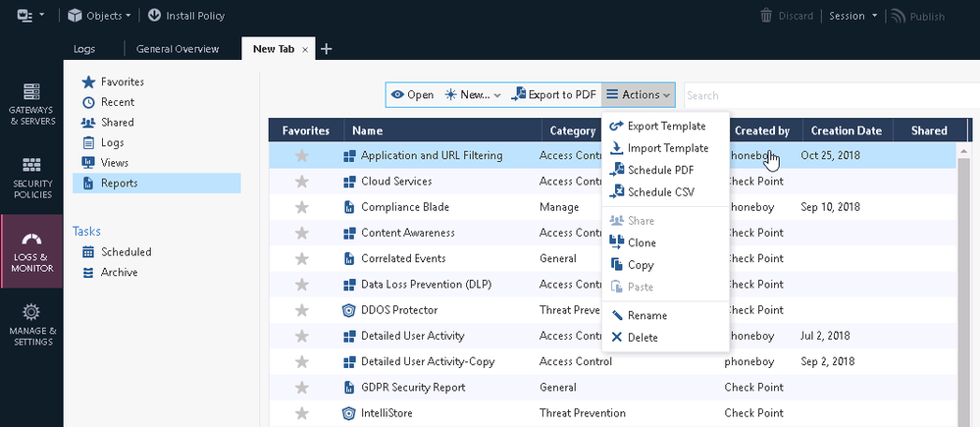
Task: Open Security Policies view
Action: [x=31, y=178]
